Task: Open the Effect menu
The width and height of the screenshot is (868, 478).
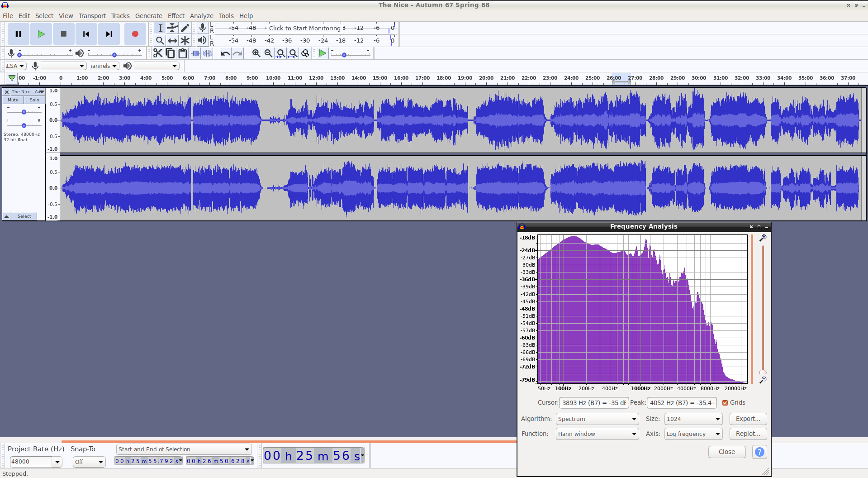Action: (176, 16)
